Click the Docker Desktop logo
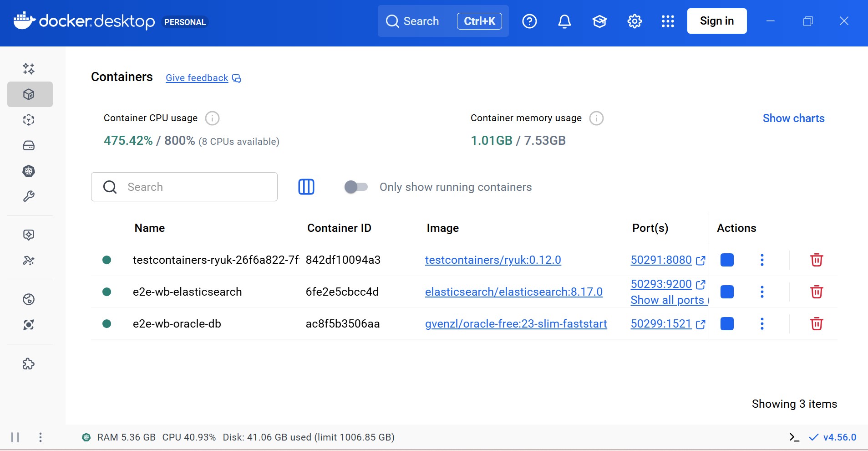The width and height of the screenshot is (868, 451). pyautogui.click(x=84, y=21)
